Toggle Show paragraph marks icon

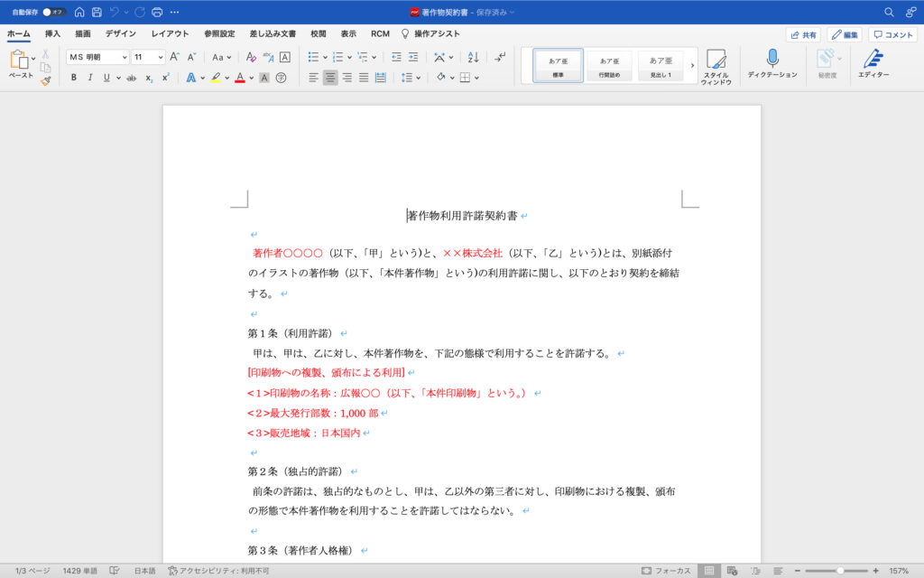[500, 57]
